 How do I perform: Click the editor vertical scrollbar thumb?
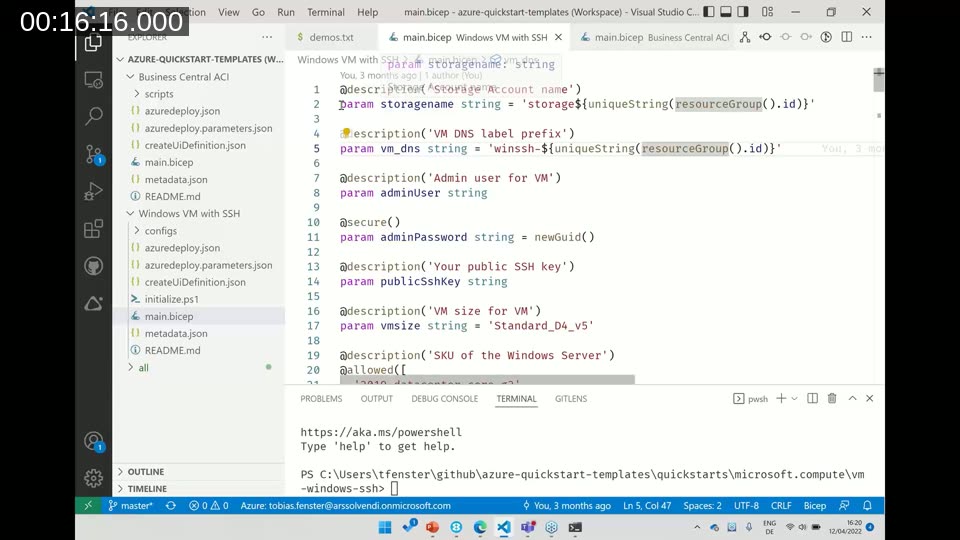point(879,80)
